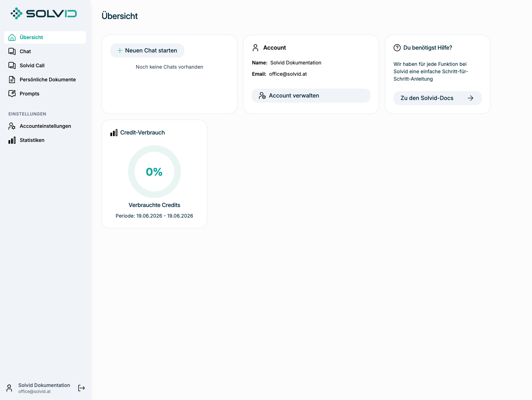This screenshot has height=400, width=532.
Task: Click the Solvid logo
Action: click(44, 14)
